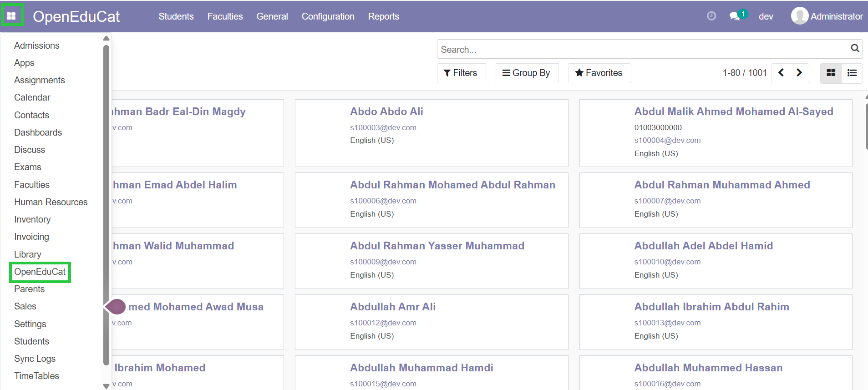
Task: Open Group By dropdown
Action: [x=527, y=73]
